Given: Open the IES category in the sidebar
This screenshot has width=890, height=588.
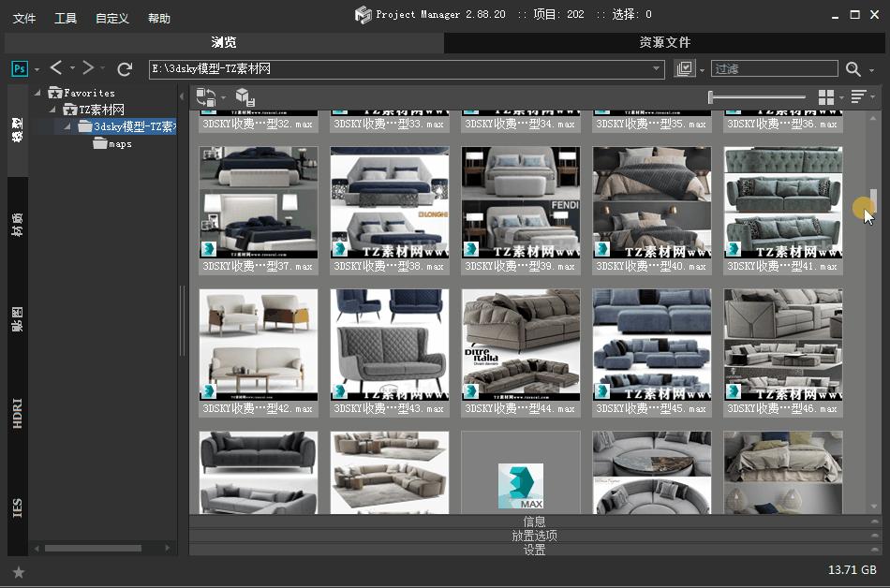Looking at the screenshot, I should point(16,507).
